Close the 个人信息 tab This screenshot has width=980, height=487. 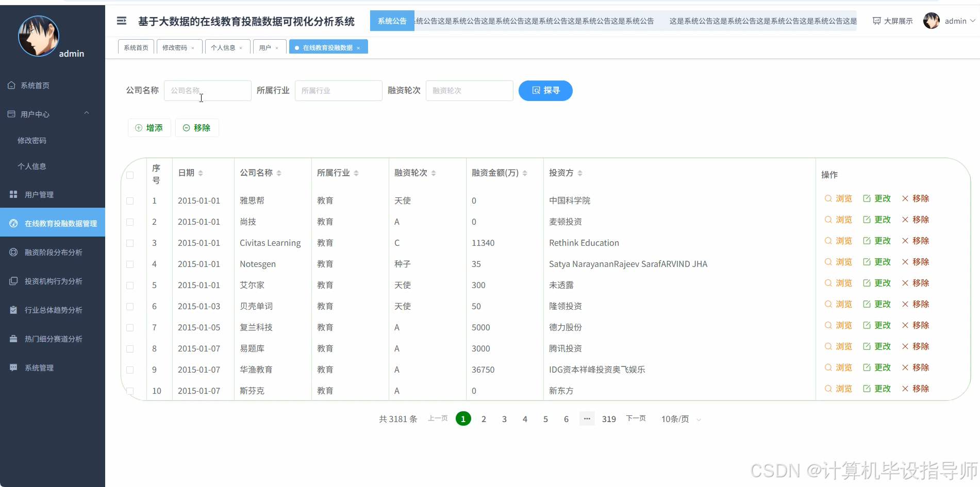241,48
